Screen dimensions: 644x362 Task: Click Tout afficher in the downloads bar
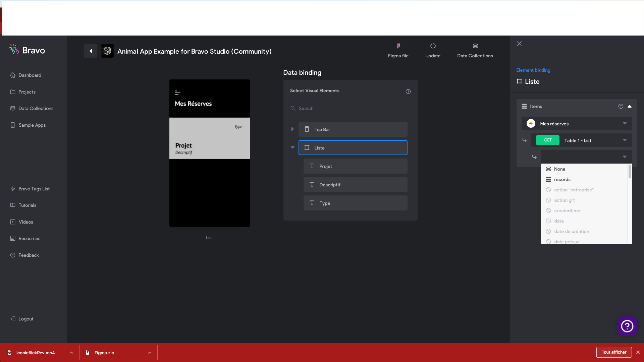click(x=614, y=352)
